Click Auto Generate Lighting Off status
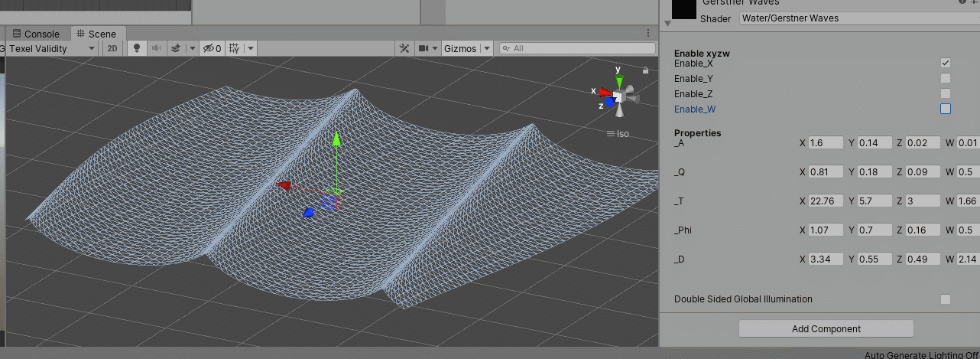 tap(922, 354)
